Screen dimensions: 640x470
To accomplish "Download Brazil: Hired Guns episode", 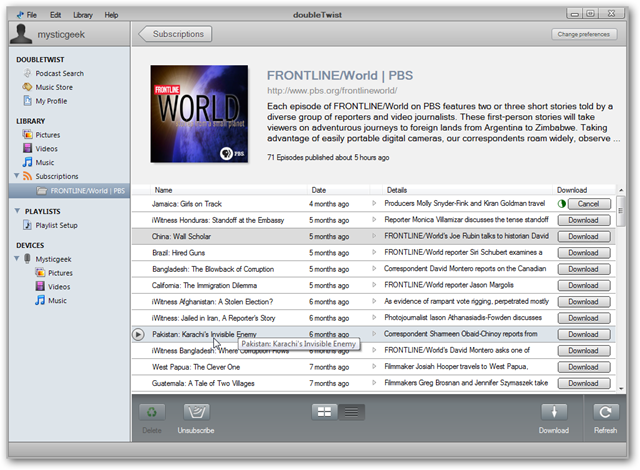I will (x=584, y=253).
